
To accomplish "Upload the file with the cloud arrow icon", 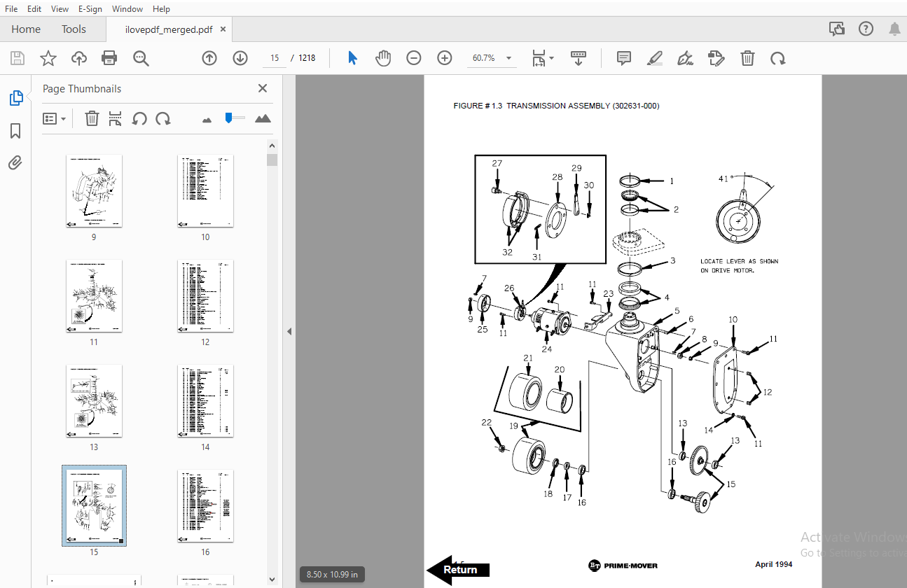I will tap(79, 58).
